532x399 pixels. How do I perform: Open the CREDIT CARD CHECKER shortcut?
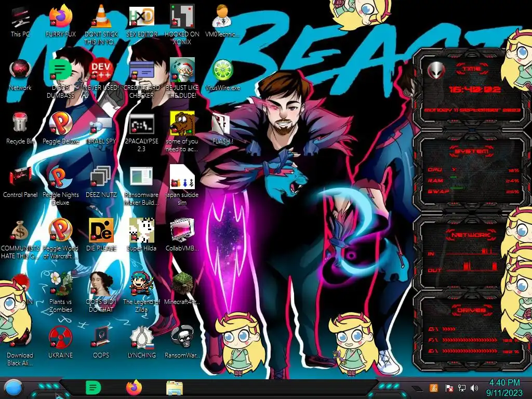pyautogui.click(x=142, y=79)
